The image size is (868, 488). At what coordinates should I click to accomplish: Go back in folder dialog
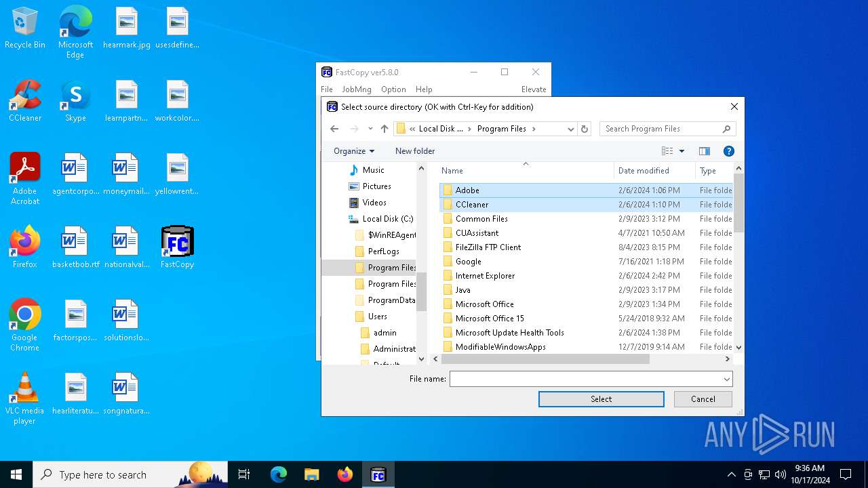click(334, 129)
